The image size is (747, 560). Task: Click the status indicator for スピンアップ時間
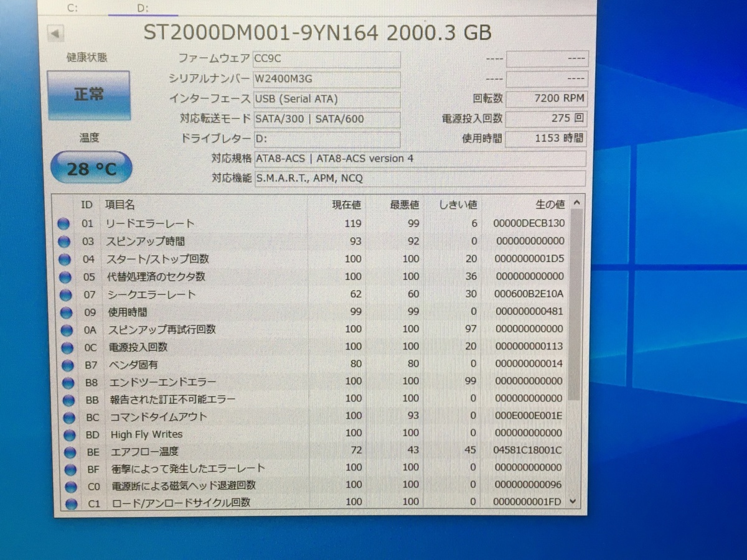tap(64, 241)
